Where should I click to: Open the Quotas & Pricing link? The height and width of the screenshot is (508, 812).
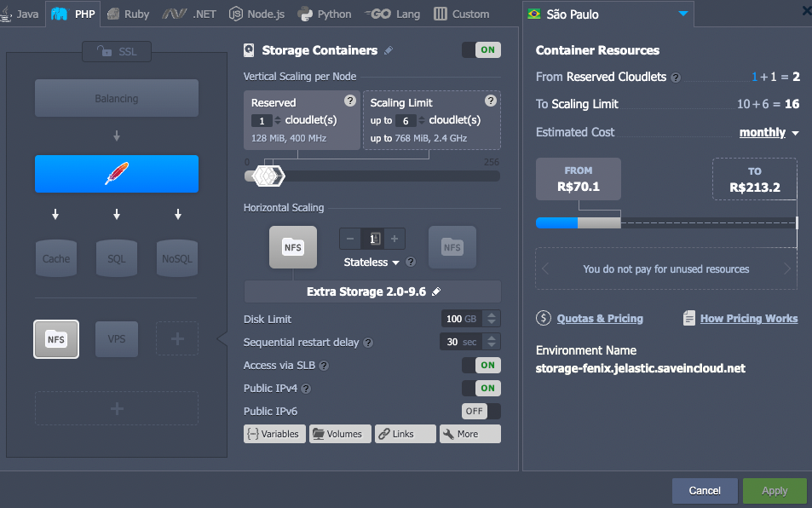tap(600, 319)
